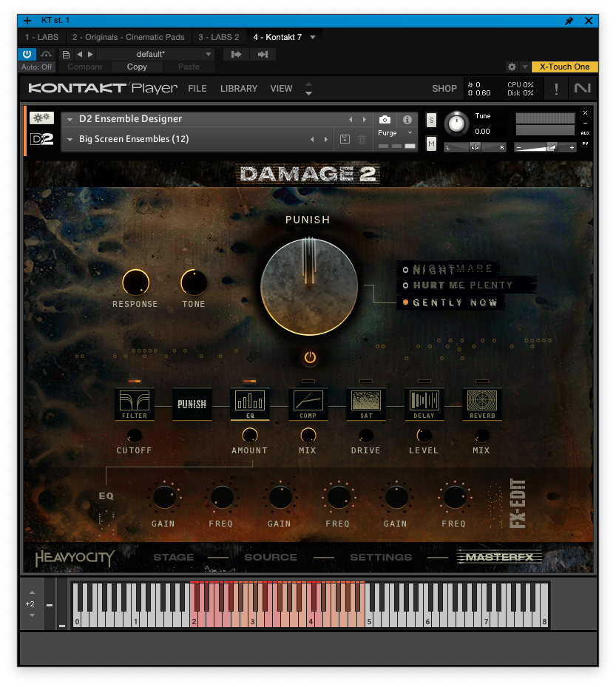616x687 pixels.
Task: Toggle the FILTER enable indicator
Action: click(x=135, y=381)
